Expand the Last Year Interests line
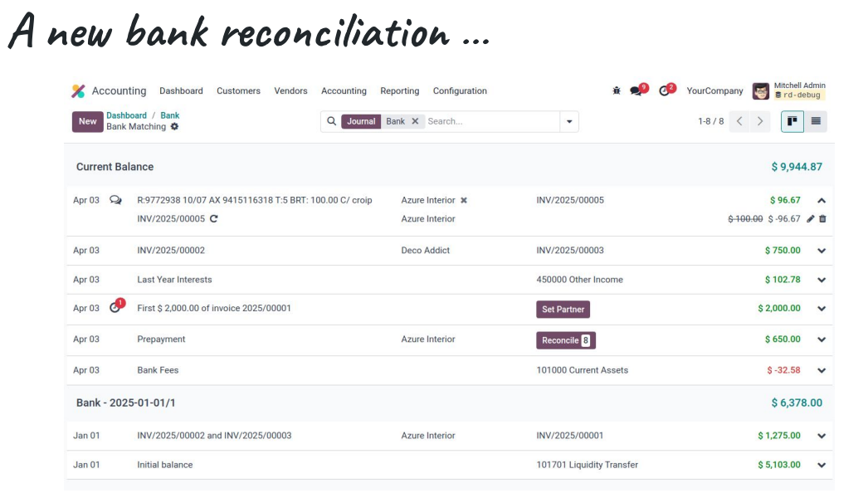Viewport: 868px width, 498px height. (x=822, y=280)
